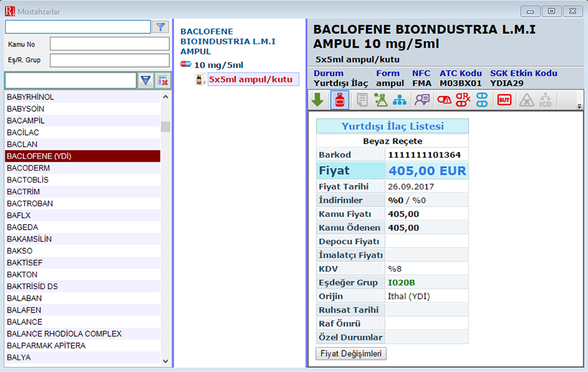Click the blue capsules equivalents icon
Viewport: 588px width, 372px height.
click(482, 100)
